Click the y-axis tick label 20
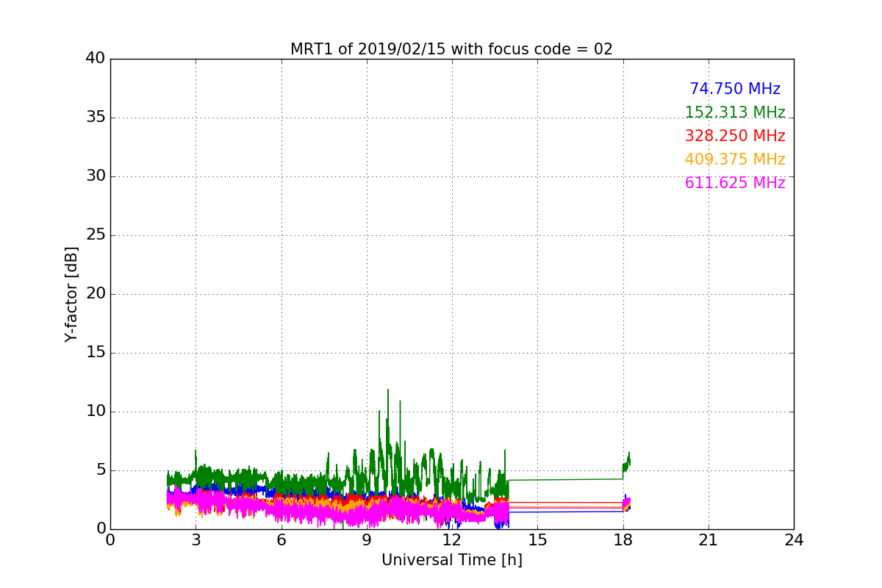 pyautogui.click(x=96, y=294)
